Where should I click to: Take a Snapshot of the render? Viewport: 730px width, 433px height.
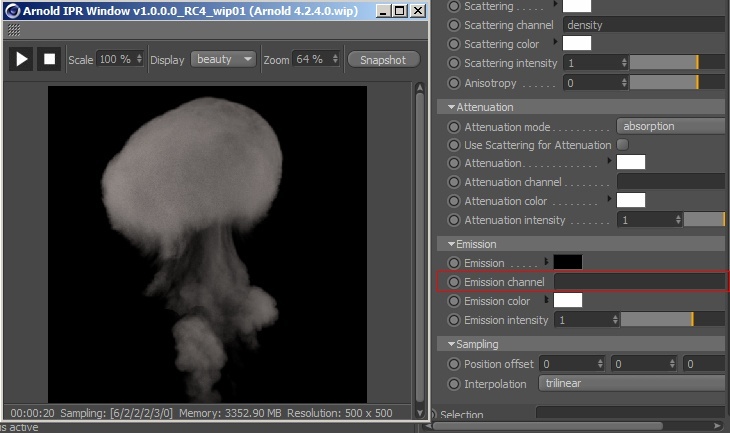point(383,60)
